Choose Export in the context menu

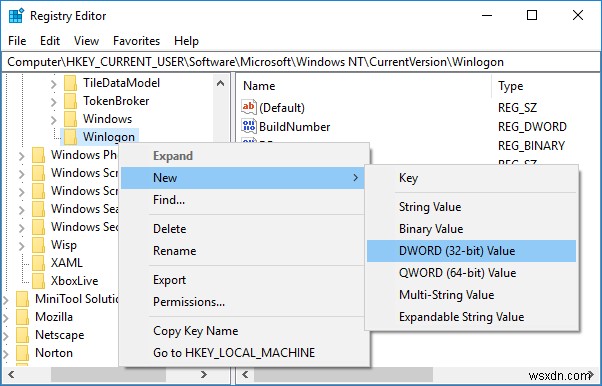coord(242,280)
